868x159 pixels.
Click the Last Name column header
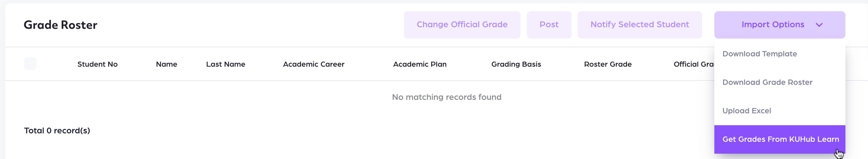[225, 64]
